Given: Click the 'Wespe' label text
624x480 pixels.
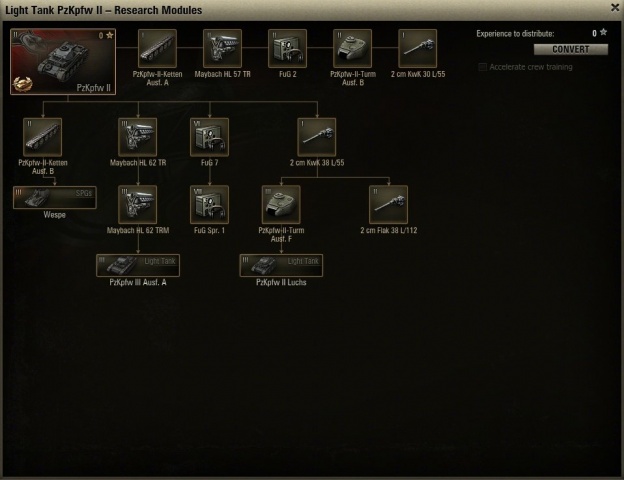Looking at the screenshot, I should 55,215.
